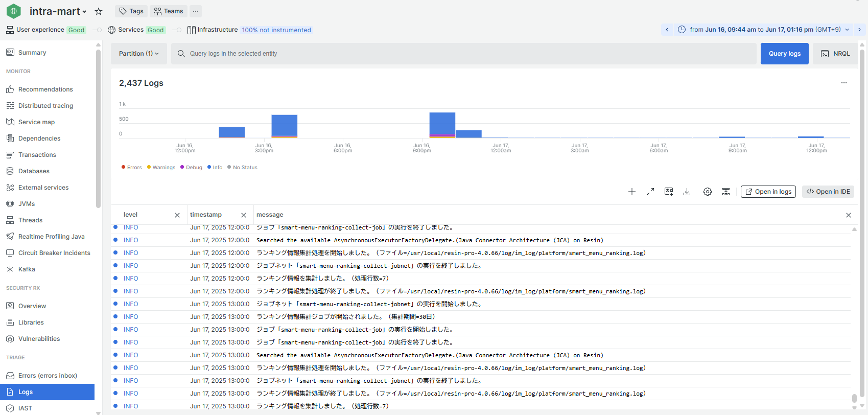Click the JVMs sidebar icon
Image resolution: width=868 pixels, height=415 pixels.
click(x=10, y=204)
